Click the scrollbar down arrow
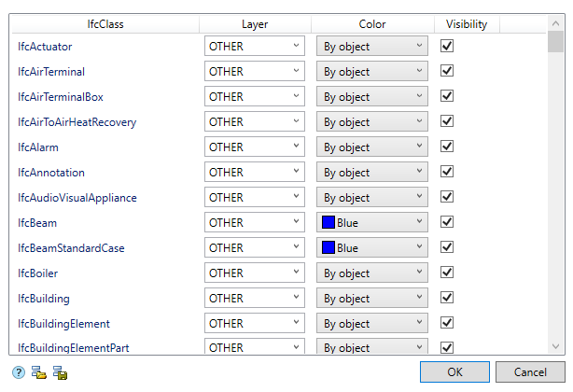The height and width of the screenshot is (392, 573). point(555,346)
